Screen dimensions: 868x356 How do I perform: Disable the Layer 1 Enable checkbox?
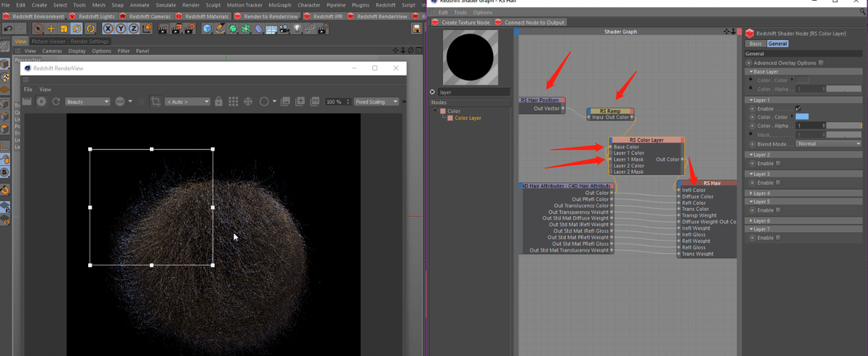(x=798, y=108)
